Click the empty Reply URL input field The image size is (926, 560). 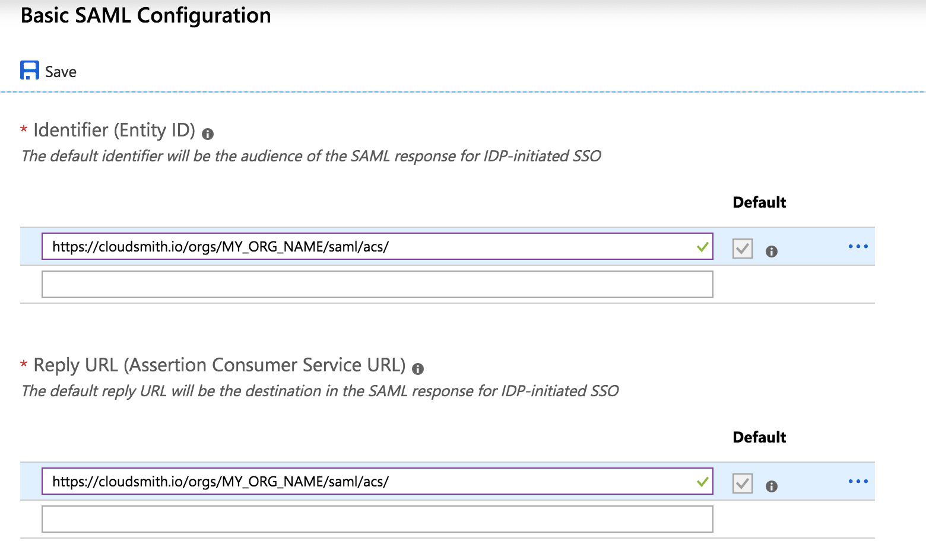click(377, 519)
